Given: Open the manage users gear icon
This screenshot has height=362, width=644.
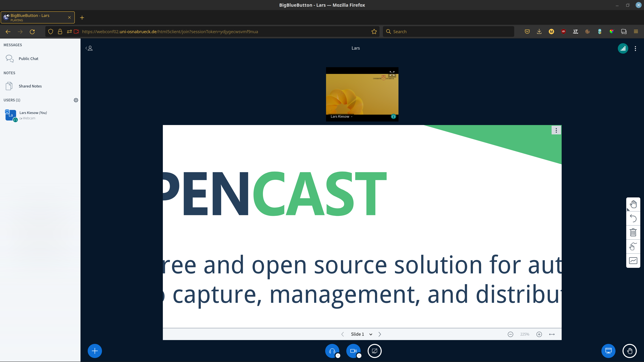Looking at the screenshot, I should point(76,100).
